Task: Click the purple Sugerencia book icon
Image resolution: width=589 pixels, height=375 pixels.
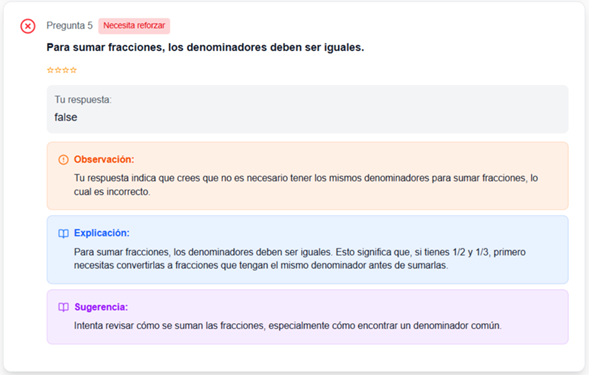Action: click(x=63, y=307)
